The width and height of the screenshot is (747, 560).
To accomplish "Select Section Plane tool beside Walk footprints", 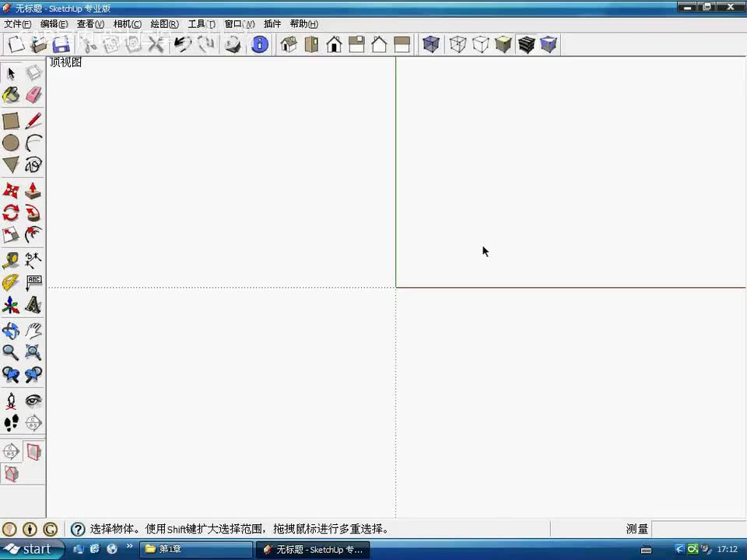I will coord(33,423).
